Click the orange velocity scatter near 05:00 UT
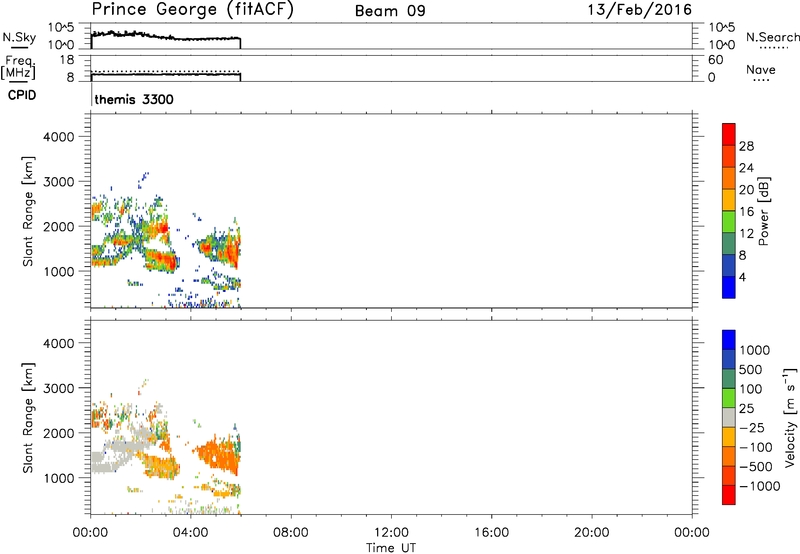Image resolution: width=800 pixels, height=554 pixels. pyautogui.click(x=219, y=454)
